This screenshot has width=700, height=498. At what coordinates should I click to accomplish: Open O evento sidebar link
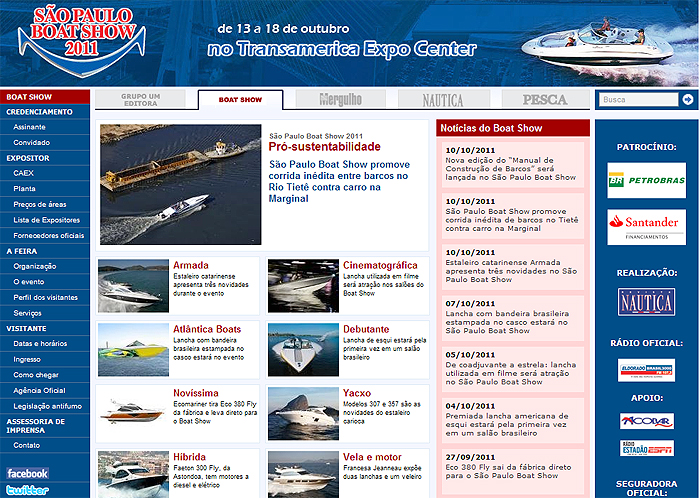click(29, 282)
